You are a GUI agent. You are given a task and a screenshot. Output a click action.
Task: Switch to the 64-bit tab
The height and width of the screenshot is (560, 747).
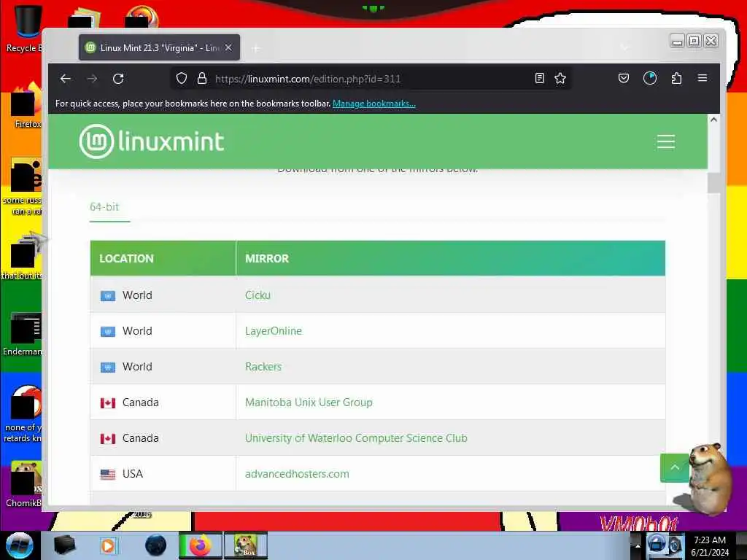point(104,207)
